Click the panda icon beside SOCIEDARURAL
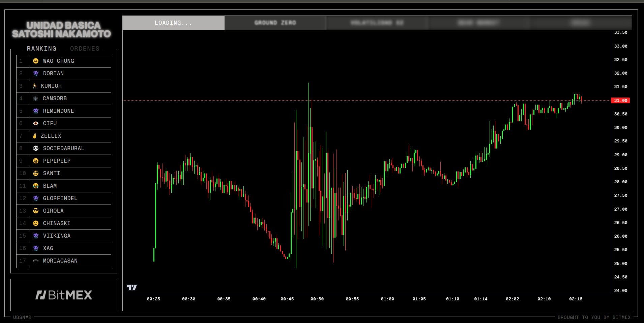 pyautogui.click(x=36, y=149)
